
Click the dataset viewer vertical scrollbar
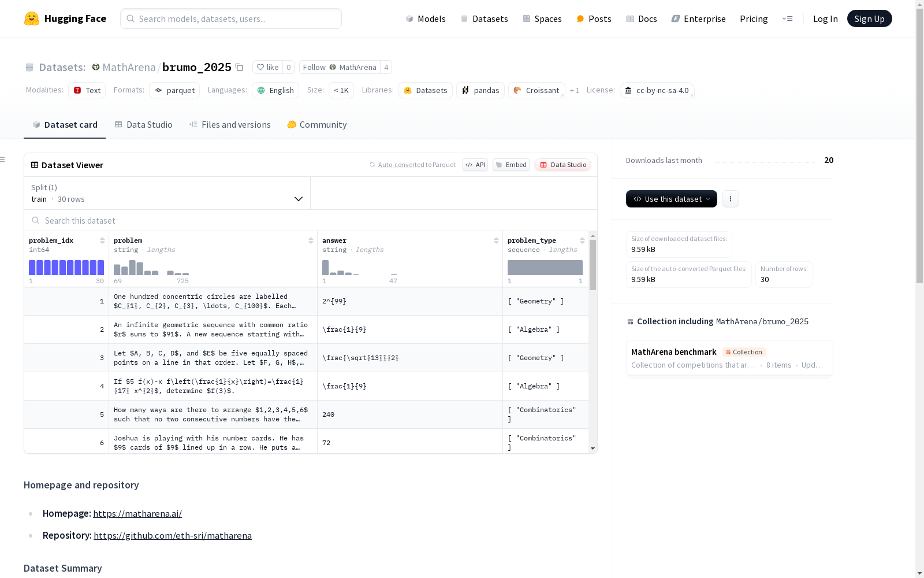593,265
